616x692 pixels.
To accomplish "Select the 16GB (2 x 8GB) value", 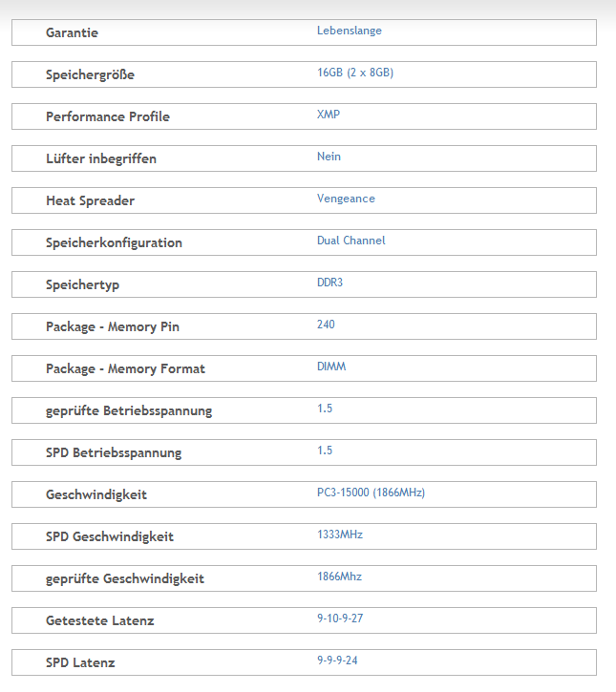I will point(354,73).
